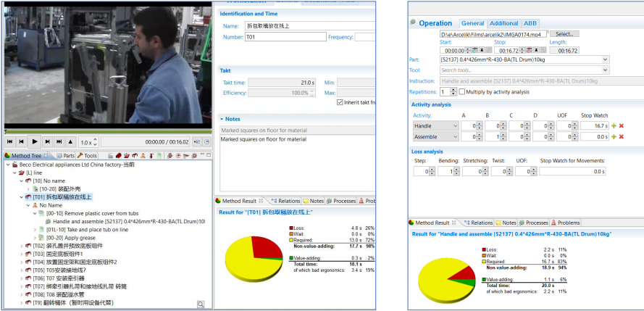Click the Select... video file button
The image size is (644, 311).
tap(564, 34)
